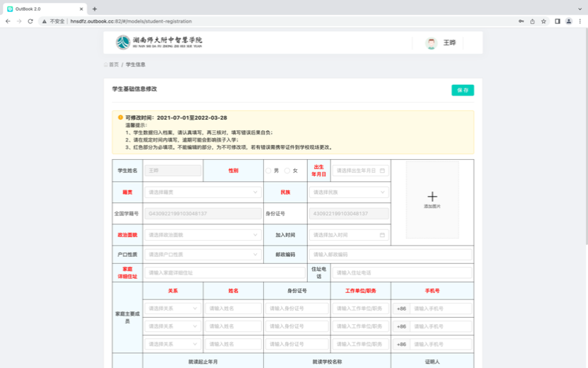Click the password key icon in address bar
The width and height of the screenshot is (588, 368).
(x=521, y=21)
